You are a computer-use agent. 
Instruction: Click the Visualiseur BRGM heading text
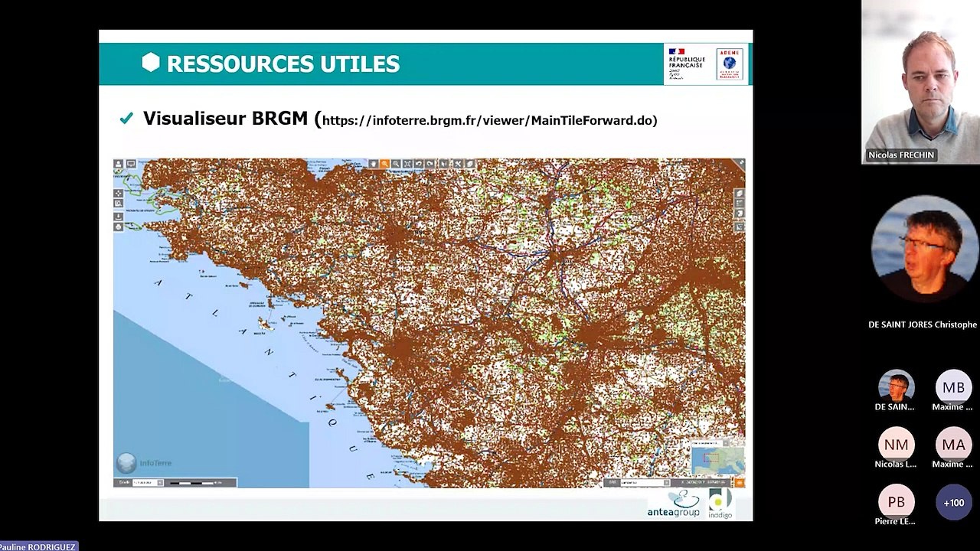click(x=225, y=119)
